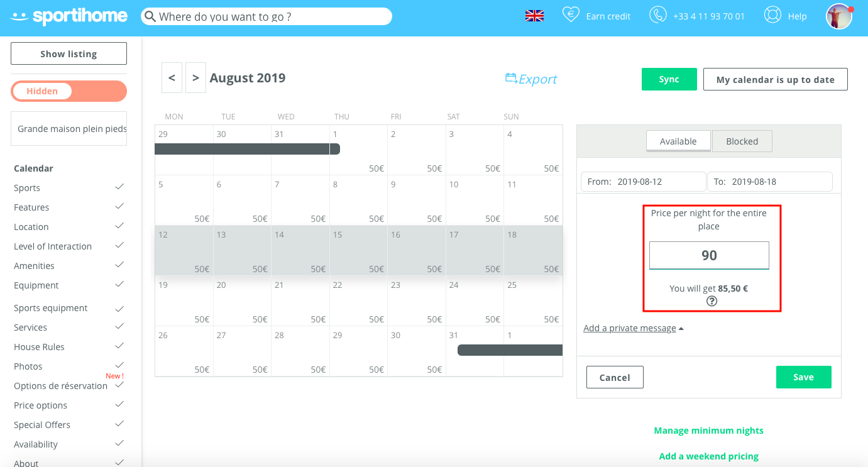
Task: Click the Export calendar icon
Action: pyautogui.click(x=511, y=78)
